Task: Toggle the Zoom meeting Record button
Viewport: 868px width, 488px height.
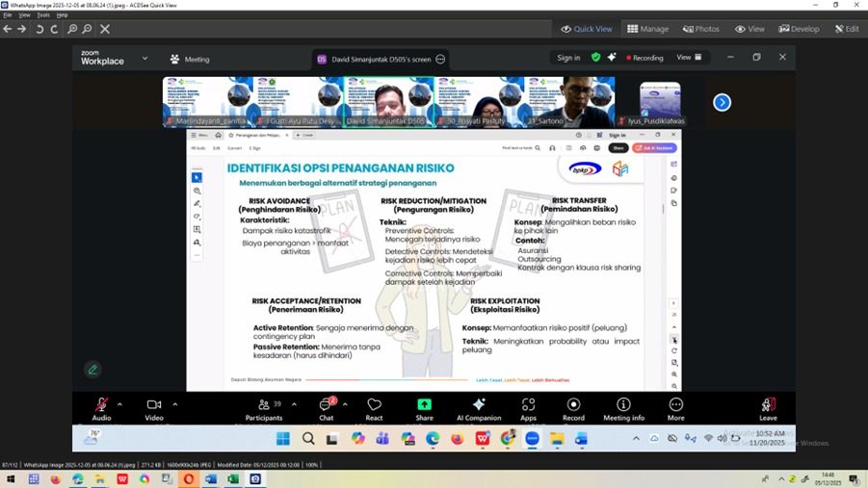Action: click(573, 409)
